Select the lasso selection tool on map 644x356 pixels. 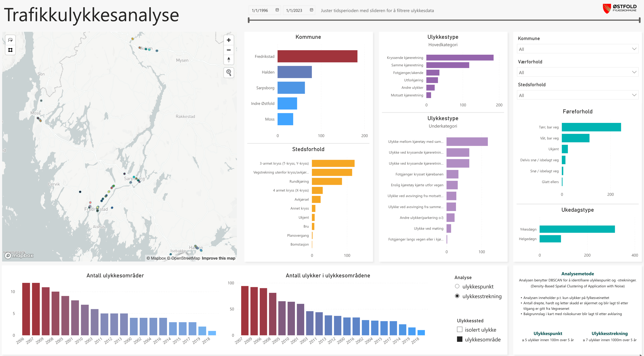10,40
